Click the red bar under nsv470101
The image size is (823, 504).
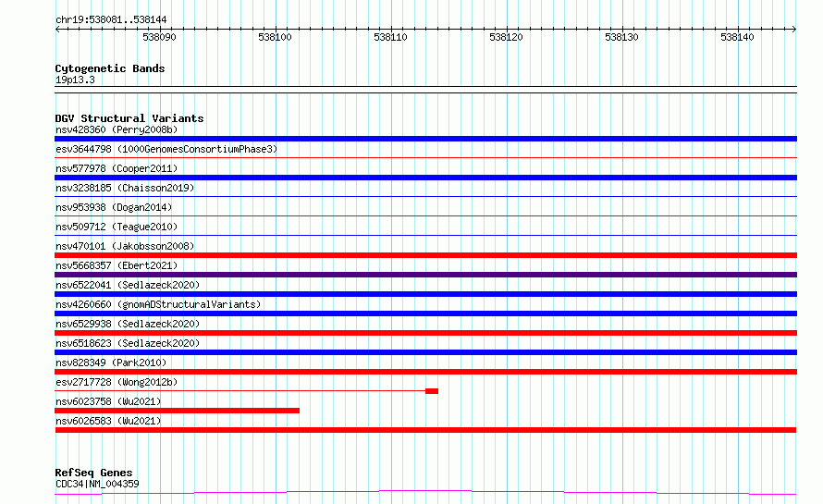(425, 255)
